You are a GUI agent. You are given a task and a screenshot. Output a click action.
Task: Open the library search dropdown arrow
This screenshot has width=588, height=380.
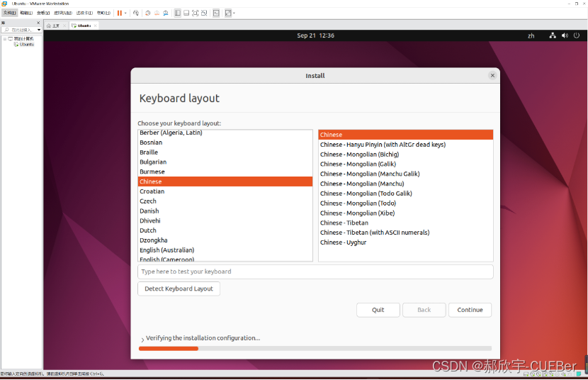click(x=39, y=30)
